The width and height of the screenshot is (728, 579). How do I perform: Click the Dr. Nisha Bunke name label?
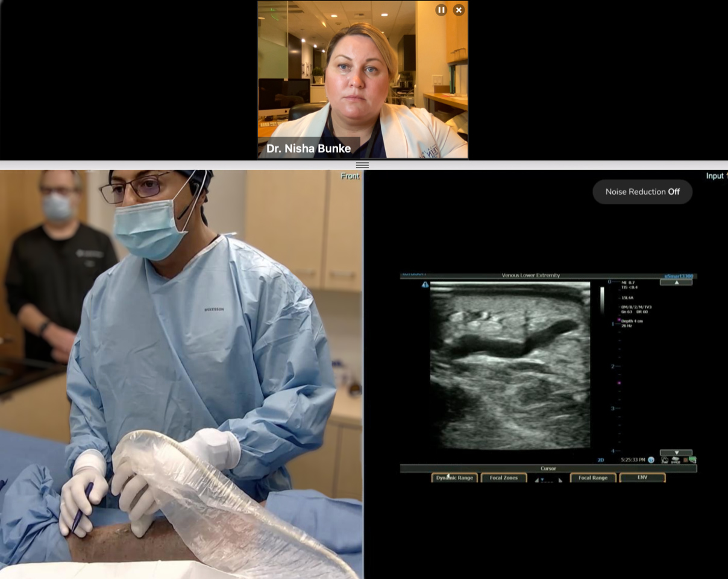[x=309, y=148]
